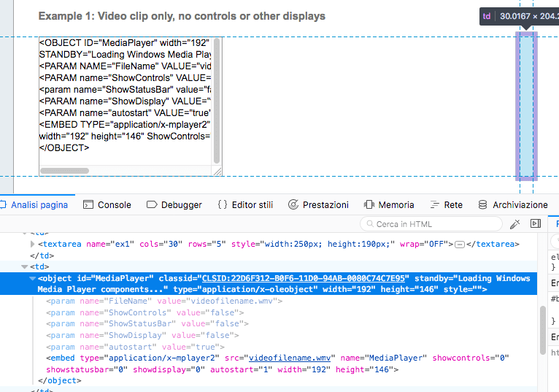Collapse the td node above object

[24, 266]
